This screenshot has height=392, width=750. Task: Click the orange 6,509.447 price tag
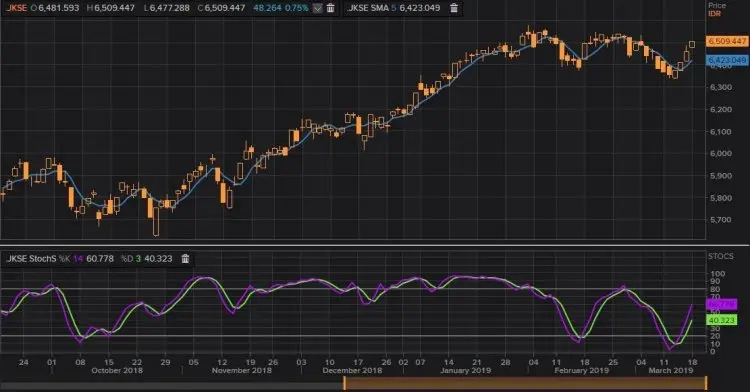[727, 41]
